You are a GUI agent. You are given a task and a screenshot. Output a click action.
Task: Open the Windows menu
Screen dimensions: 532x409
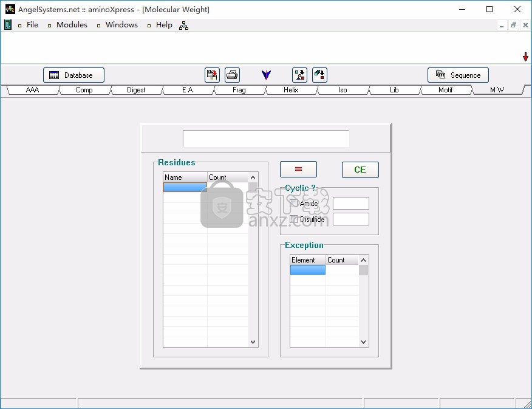coord(121,25)
